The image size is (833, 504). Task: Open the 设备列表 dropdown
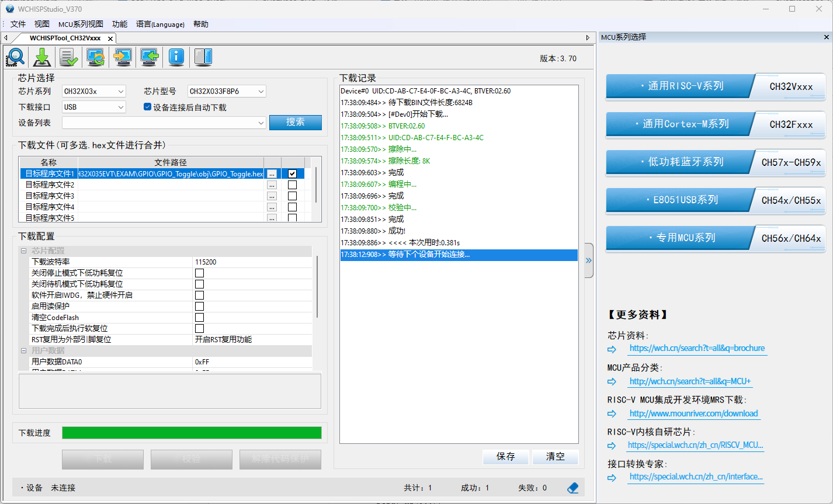(164, 123)
